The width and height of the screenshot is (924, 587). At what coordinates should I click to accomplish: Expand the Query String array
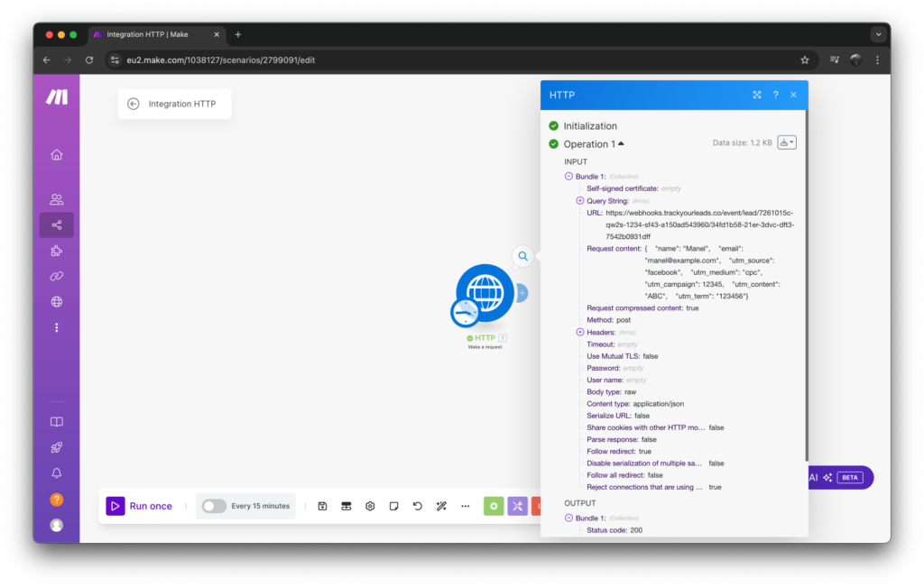tap(580, 201)
